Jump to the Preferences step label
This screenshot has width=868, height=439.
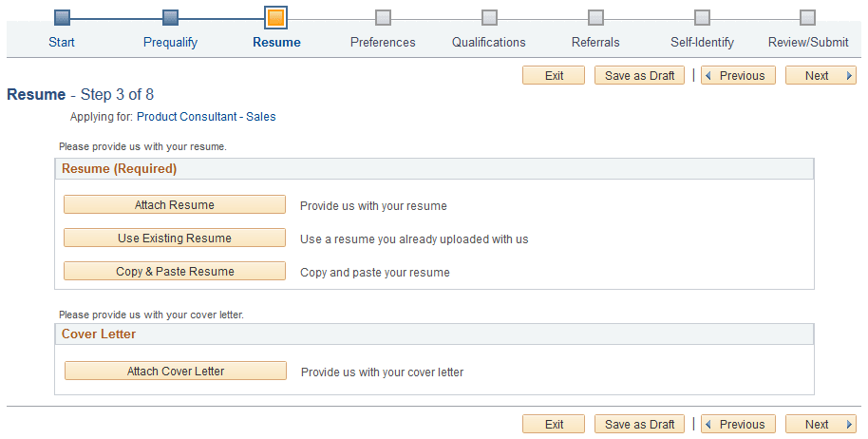(383, 42)
